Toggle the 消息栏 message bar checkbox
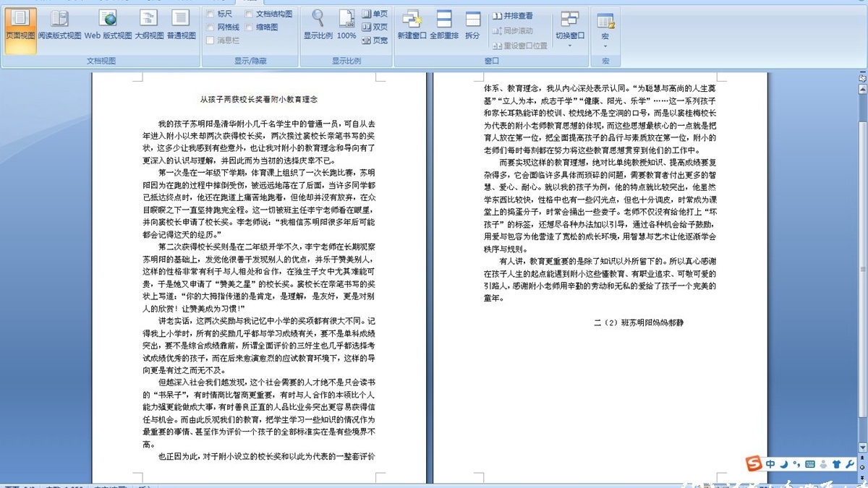 [210, 40]
